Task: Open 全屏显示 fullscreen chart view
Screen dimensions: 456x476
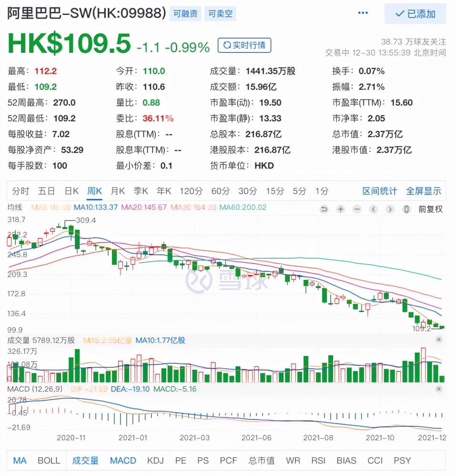Action: [x=424, y=191]
